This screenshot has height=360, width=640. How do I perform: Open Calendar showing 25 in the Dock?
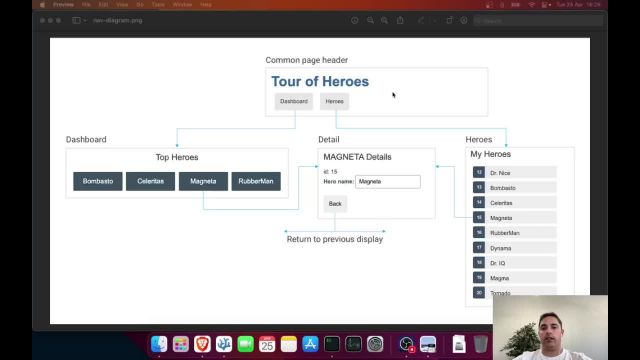[267, 344]
